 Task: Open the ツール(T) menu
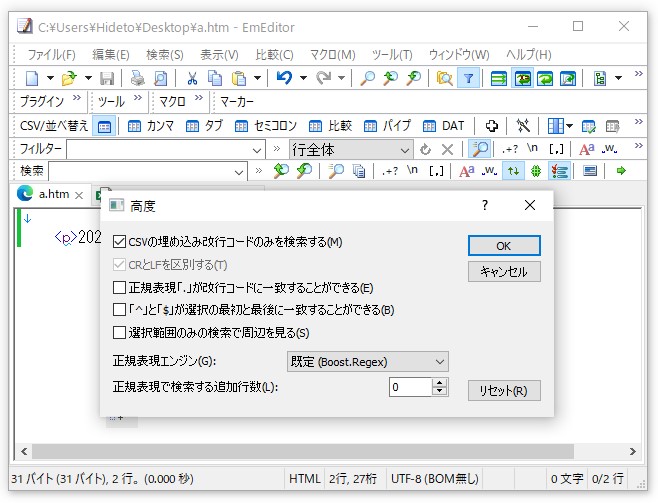pos(392,55)
